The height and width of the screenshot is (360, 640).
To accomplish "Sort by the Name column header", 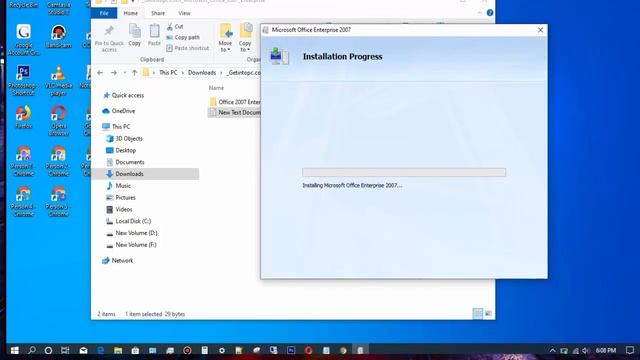I will pos(216,88).
